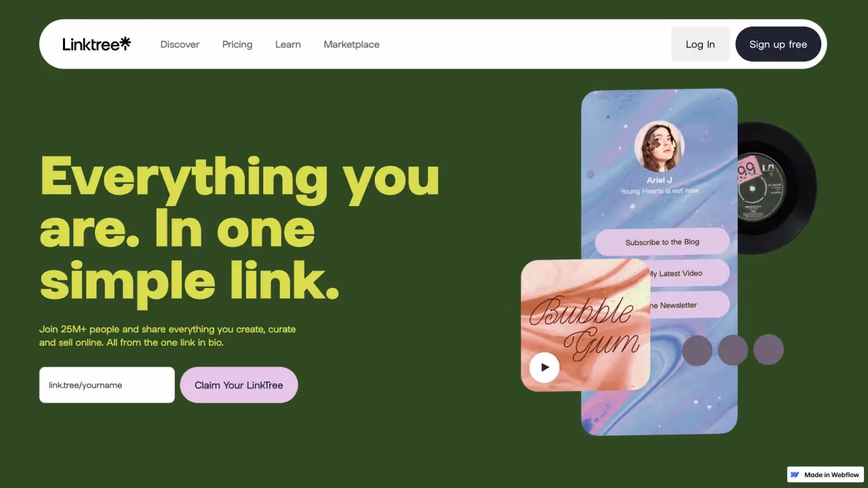868x488 pixels.
Task: Select the middle purple circle icon
Action: tap(733, 350)
